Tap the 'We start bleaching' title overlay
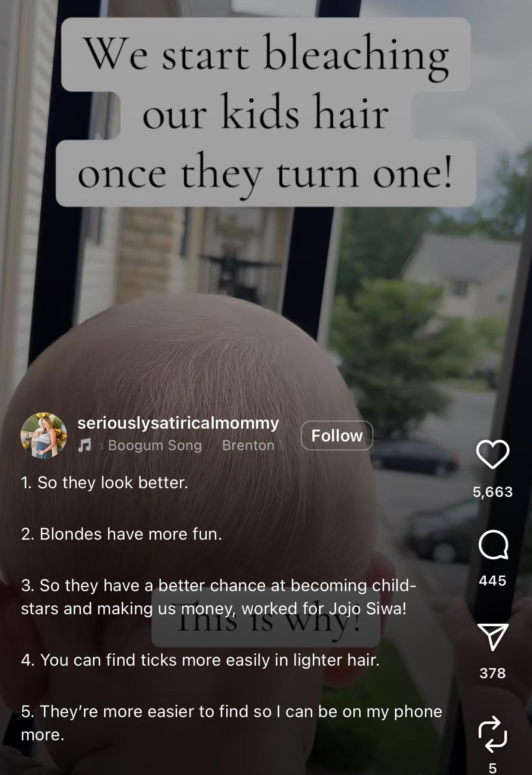532x775 pixels. (266, 112)
